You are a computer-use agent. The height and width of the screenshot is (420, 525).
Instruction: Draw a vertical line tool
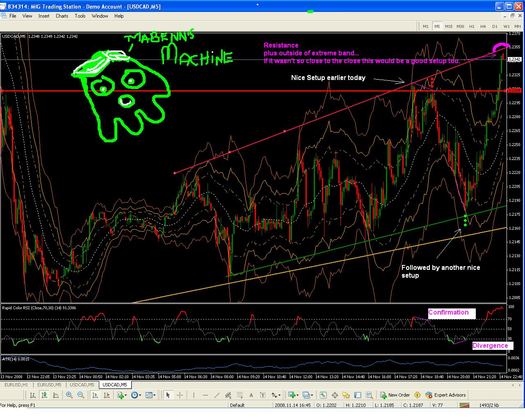coord(193,395)
